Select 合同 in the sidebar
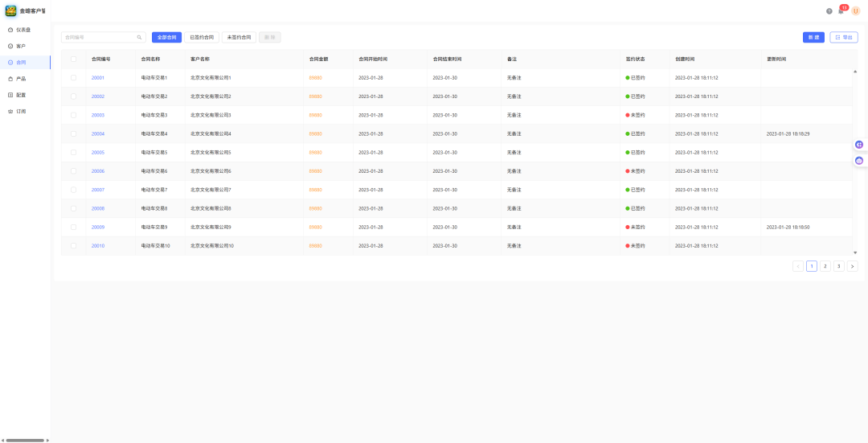This screenshot has width=868, height=443. [x=26, y=63]
